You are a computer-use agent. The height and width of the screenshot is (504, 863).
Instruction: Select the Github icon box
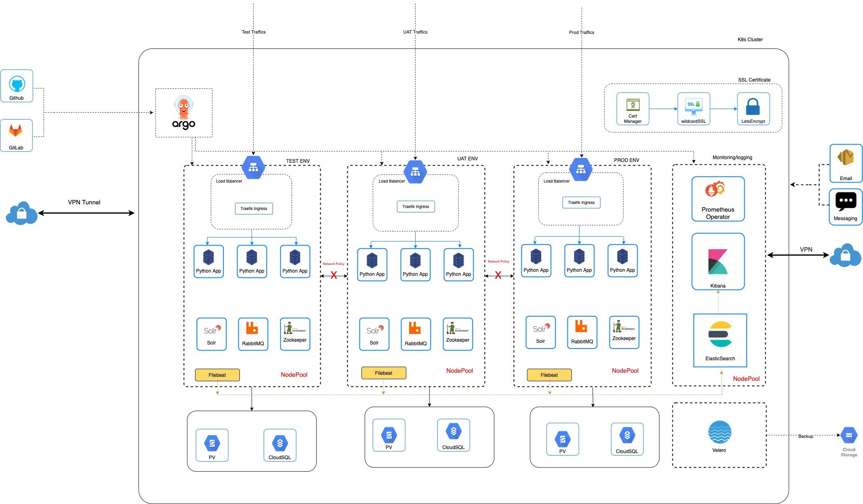(x=17, y=86)
